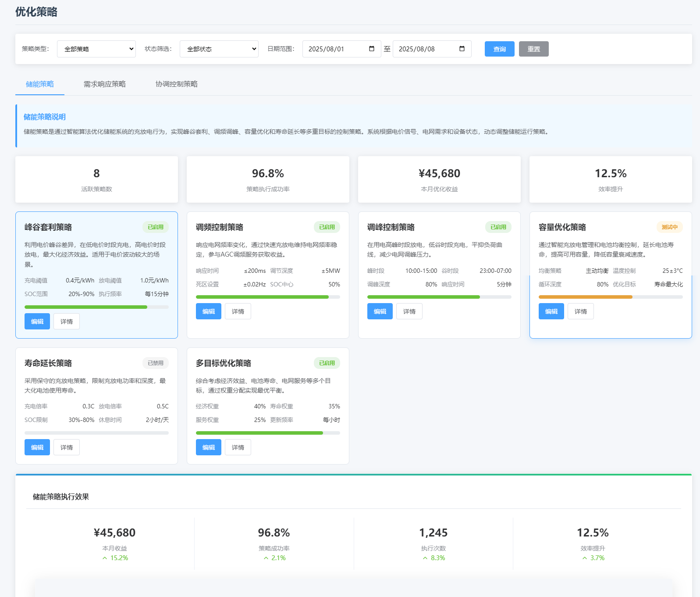Open the end date calendar picker icon

click(x=462, y=49)
